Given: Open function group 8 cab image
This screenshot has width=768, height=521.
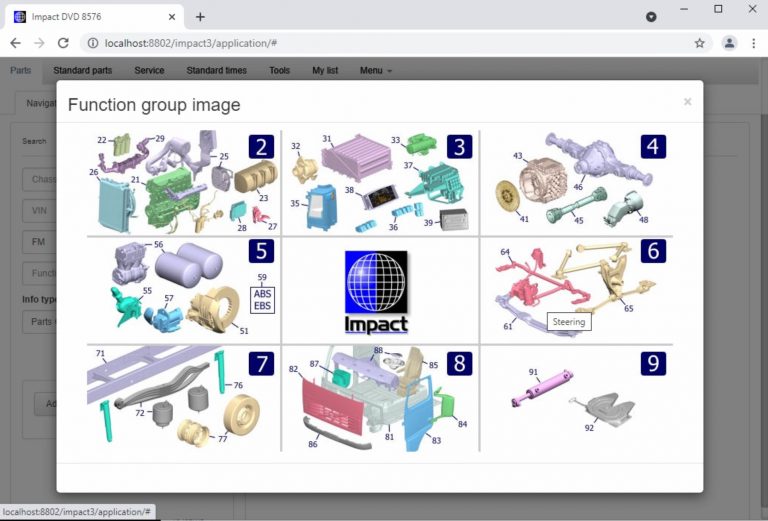Looking at the screenshot, I should click(379, 398).
